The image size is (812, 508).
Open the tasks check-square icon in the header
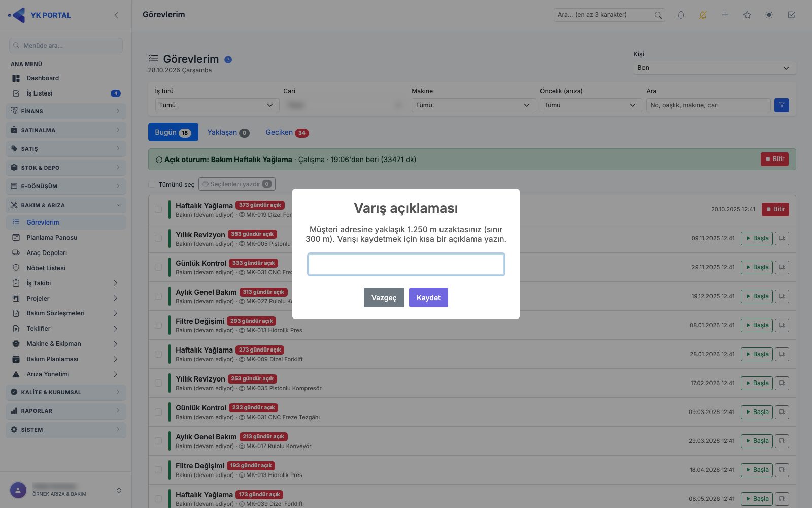(x=791, y=15)
